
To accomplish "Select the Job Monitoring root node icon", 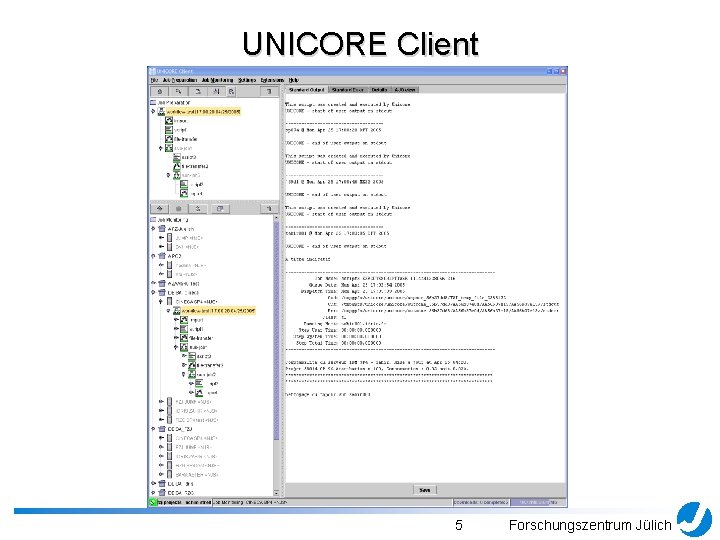I will 153,220.
